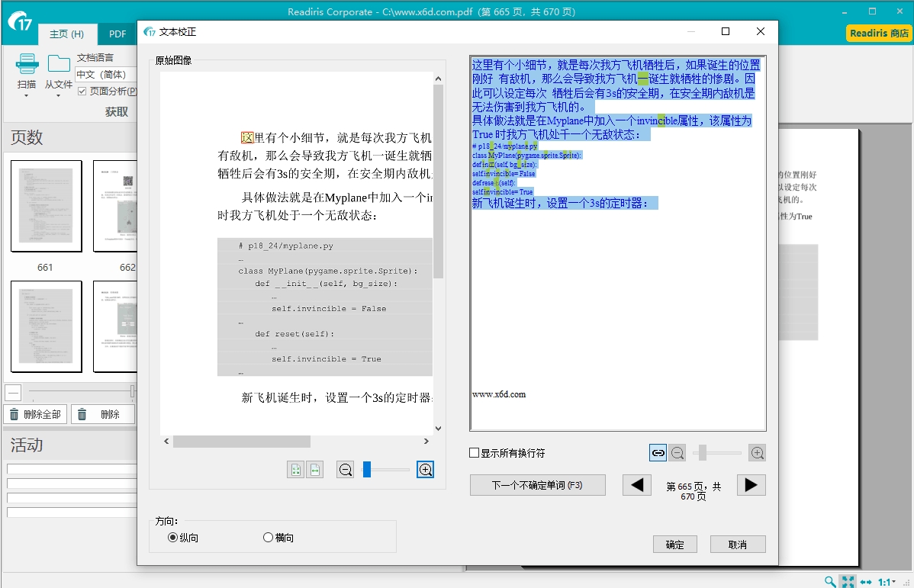Open the 文档语言 language combo box
The image size is (914, 588).
[105, 75]
